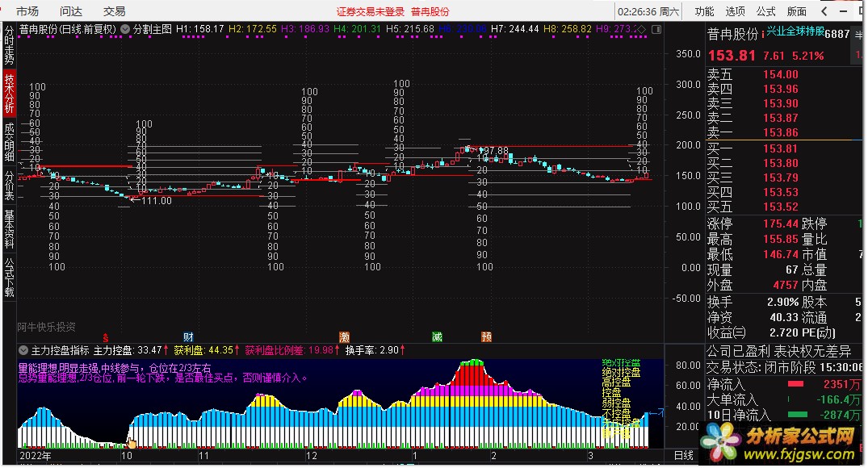Image resolution: width=868 pixels, height=468 pixels.
Task: Open the 版面 menu
Action: click(796, 11)
